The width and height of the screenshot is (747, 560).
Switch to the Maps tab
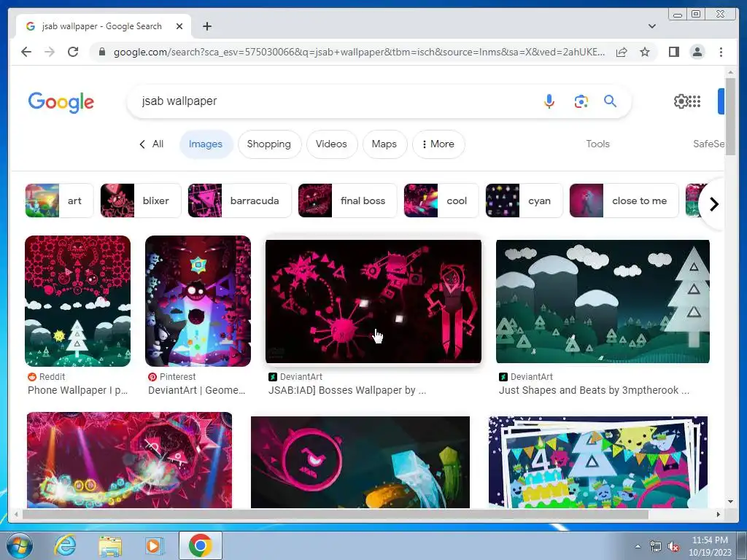(384, 144)
